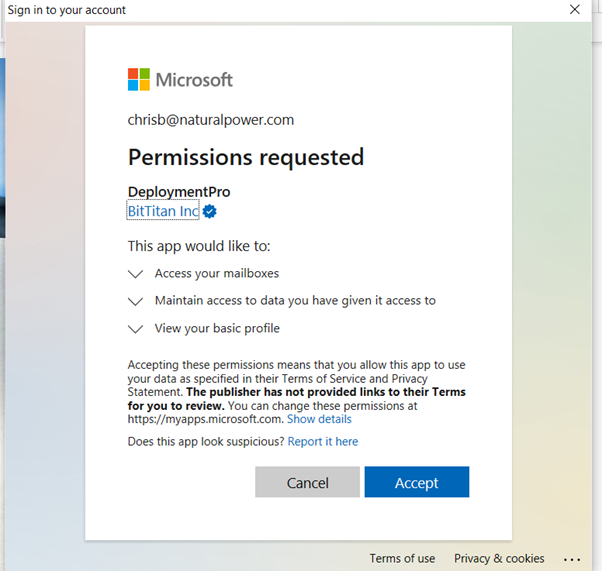Image resolution: width=602 pixels, height=571 pixels.
Task: Open the three-dots more options menu
Action: (x=572, y=560)
